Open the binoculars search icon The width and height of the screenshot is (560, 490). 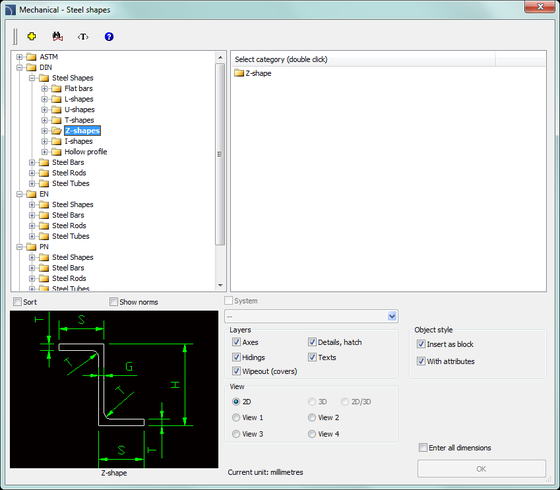click(58, 36)
